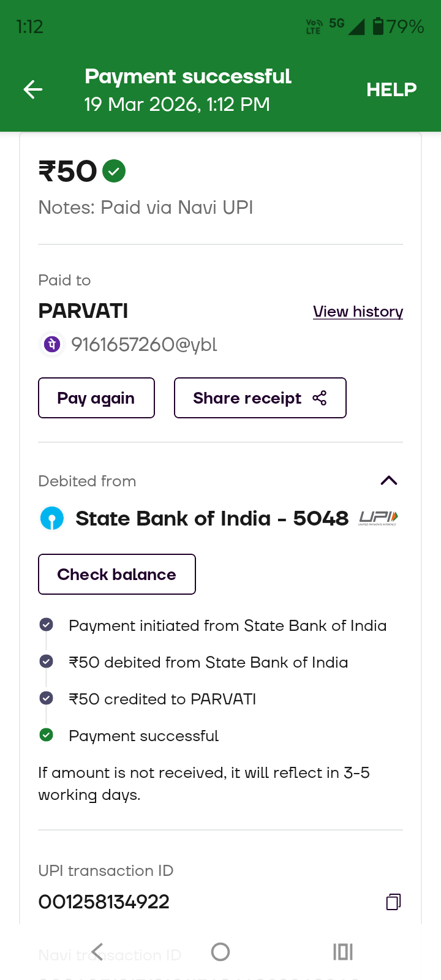This screenshot has height=980, width=441.
Task: Tap the PhonePe icon next to UPI ID
Action: [52, 344]
